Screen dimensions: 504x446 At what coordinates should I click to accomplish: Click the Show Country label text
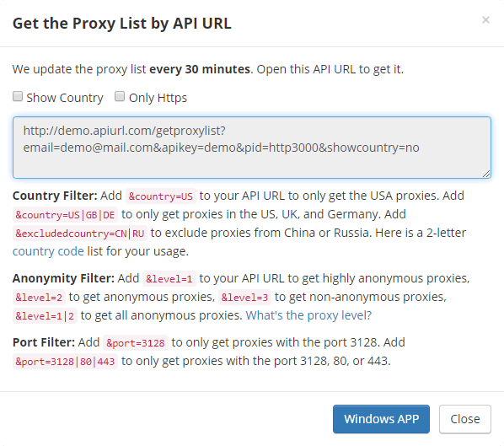tap(65, 98)
